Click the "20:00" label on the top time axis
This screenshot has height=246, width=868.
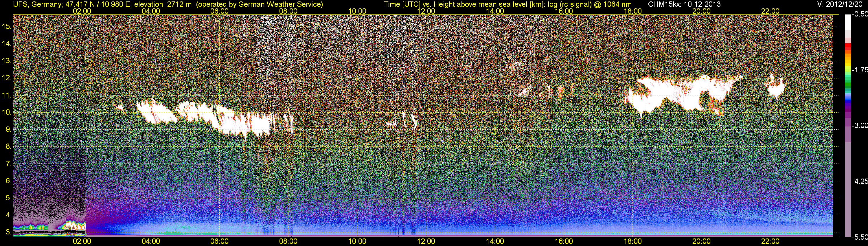[x=702, y=11]
